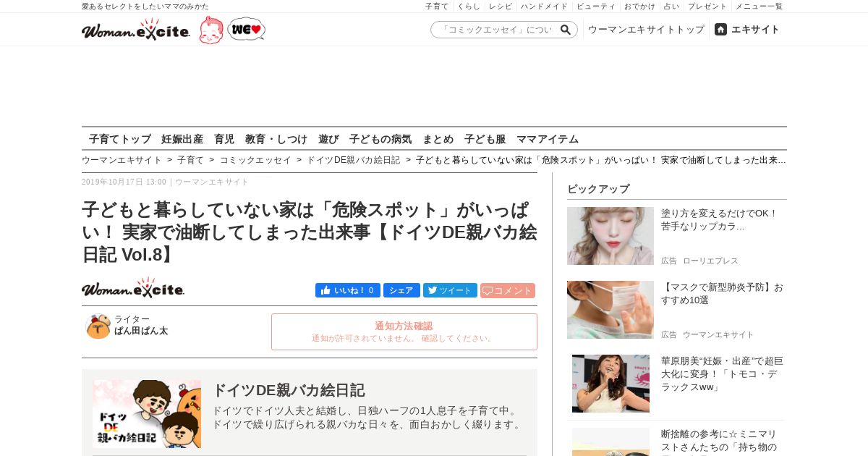Click the Facebook いいね! button
868x456 pixels.
click(347, 290)
